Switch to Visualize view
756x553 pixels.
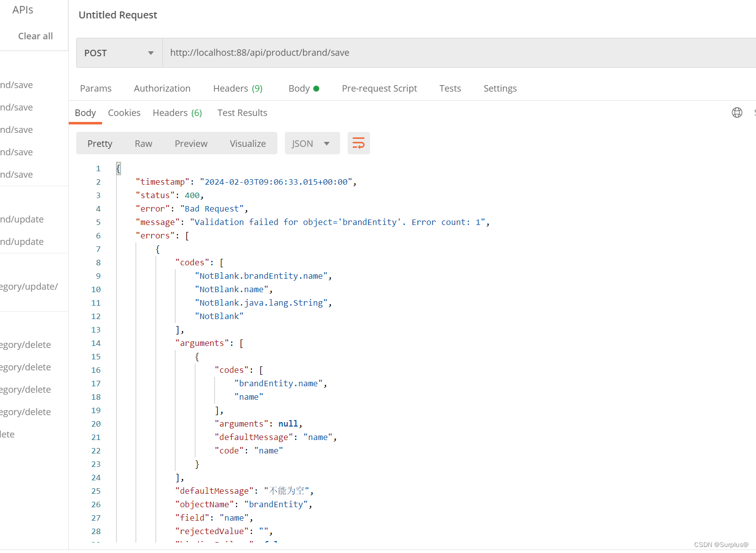point(248,143)
